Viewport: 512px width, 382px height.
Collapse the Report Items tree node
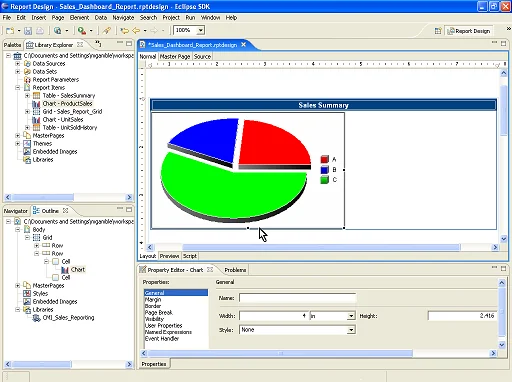coord(18,88)
